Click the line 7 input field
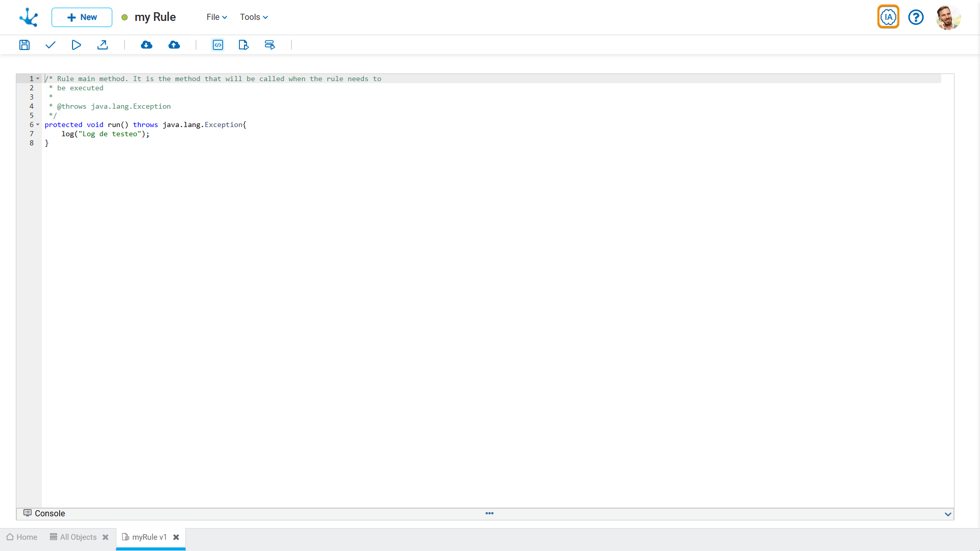 coord(97,134)
